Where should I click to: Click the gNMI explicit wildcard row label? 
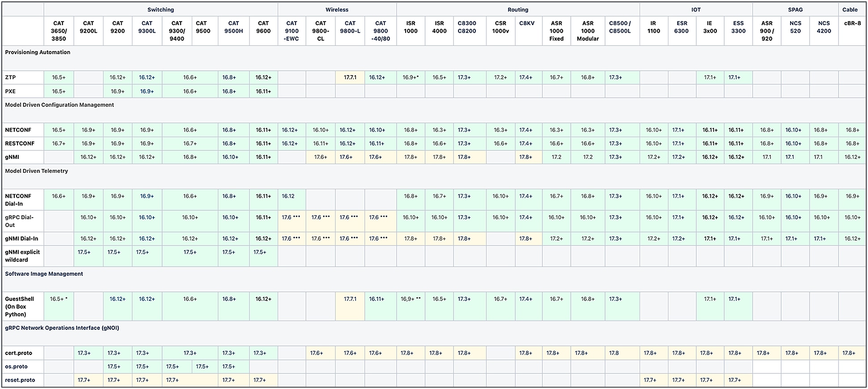pyautogui.click(x=22, y=256)
